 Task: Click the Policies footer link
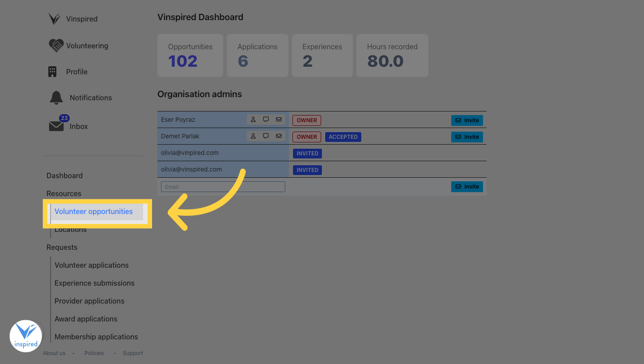pyautogui.click(x=94, y=353)
